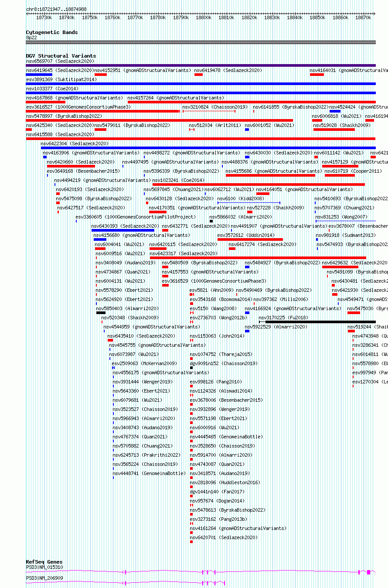Click the DGV Structural Variants track title
388x588 pixels.
[61, 56]
